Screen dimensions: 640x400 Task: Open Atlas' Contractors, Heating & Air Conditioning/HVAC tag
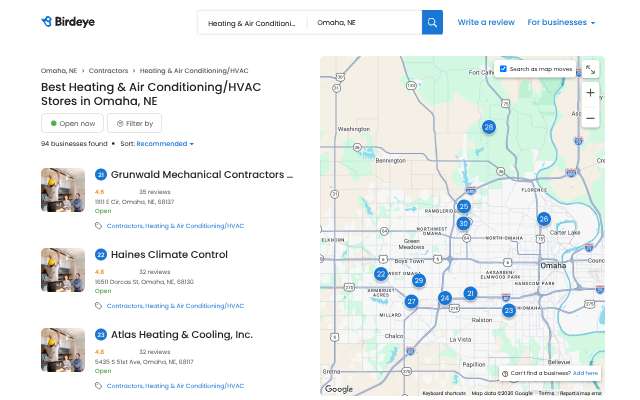click(175, 386)
